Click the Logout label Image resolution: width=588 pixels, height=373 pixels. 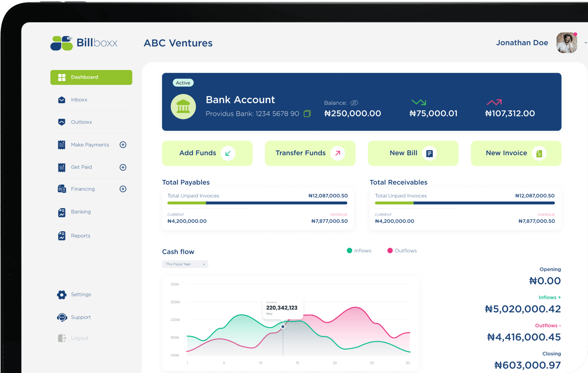(x=79, y=338)
